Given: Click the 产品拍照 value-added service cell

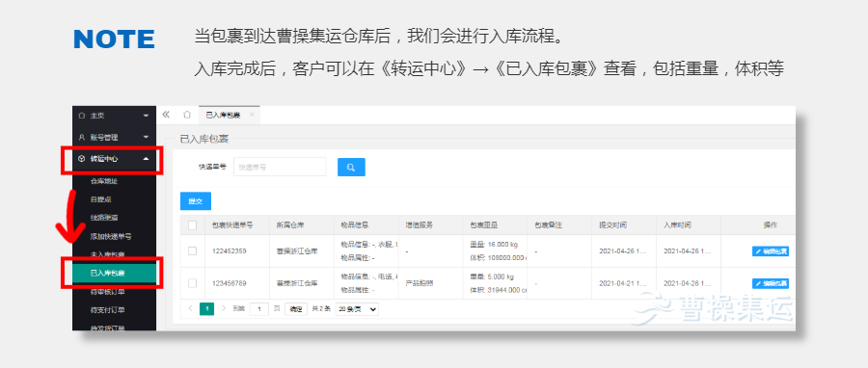Looking at the screenshot, I should tap(420, 283).
